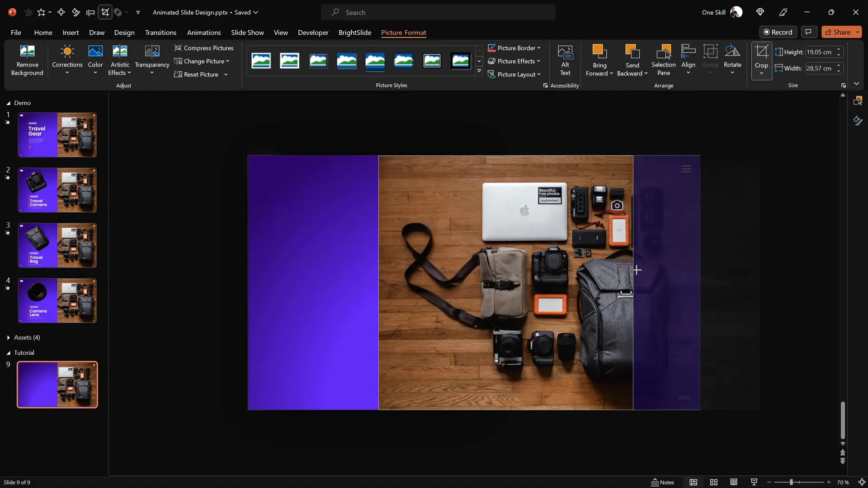Open Color adjustment menu
The height and width of the screenshot is (488, 868).
95,60
